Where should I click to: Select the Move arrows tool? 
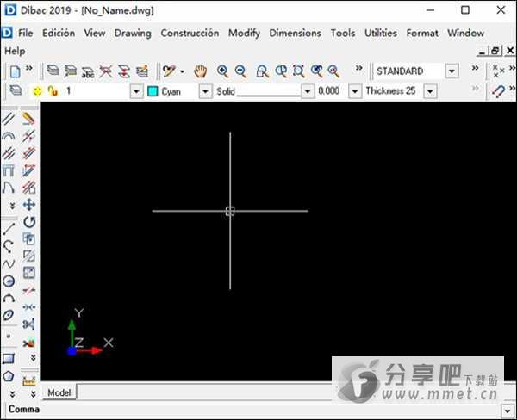coord(29,205)
